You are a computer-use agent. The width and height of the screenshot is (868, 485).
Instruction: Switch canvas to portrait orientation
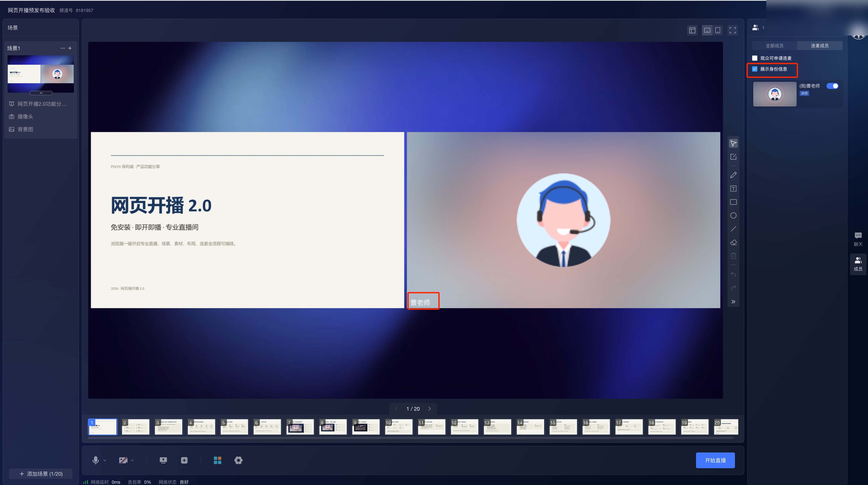click(718, 30)
